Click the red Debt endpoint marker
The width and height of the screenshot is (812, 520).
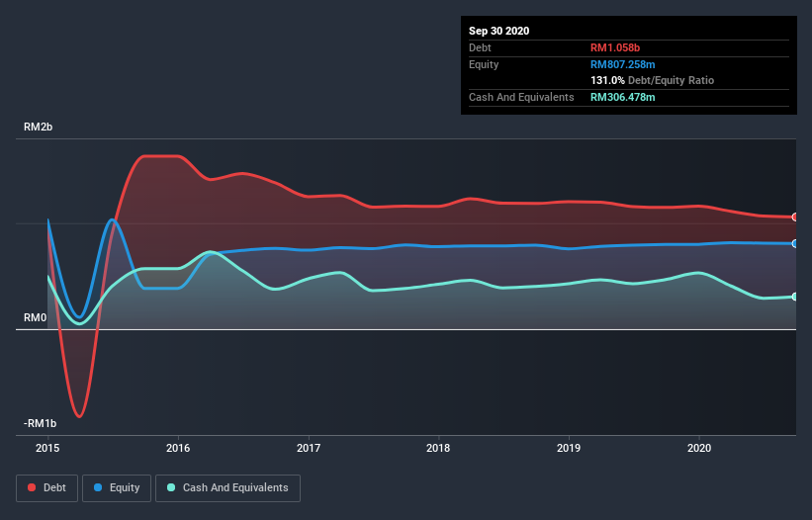pyautogui.click(x=795, y=217)
